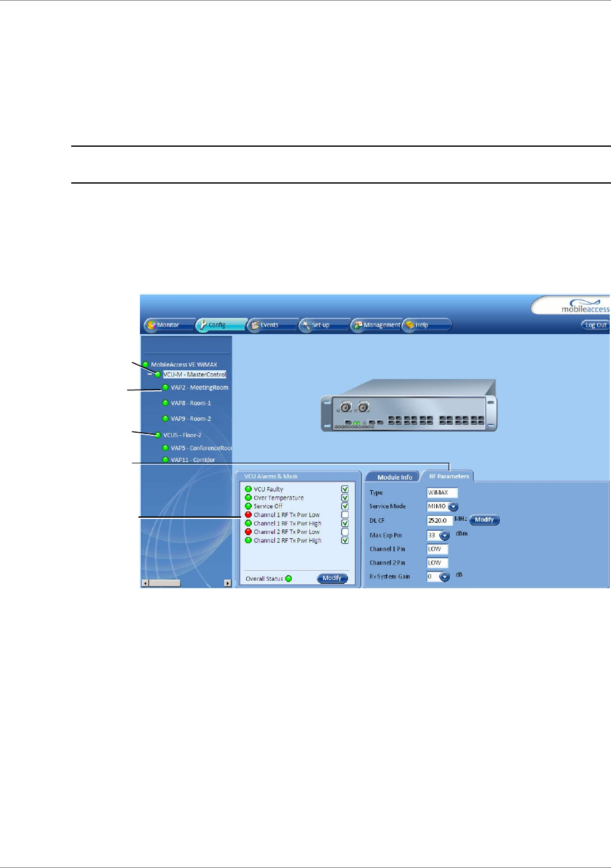Image resolution: width=611 pixels, height=868 pixels.
Task: Select VAP8 - Room-1 in the tree
Action: tap(191, 403)
